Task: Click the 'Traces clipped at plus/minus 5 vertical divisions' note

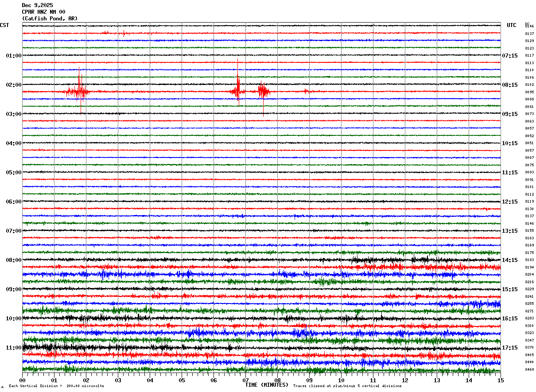Action: tap(347, 386)
